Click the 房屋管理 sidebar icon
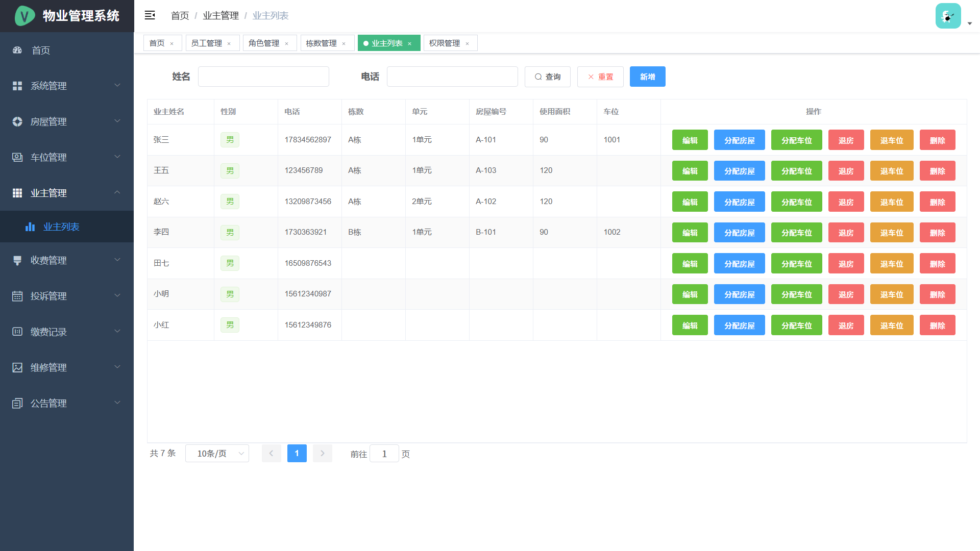Image resolution: width=980 pixels, height=551 pixels. [17, 121]
